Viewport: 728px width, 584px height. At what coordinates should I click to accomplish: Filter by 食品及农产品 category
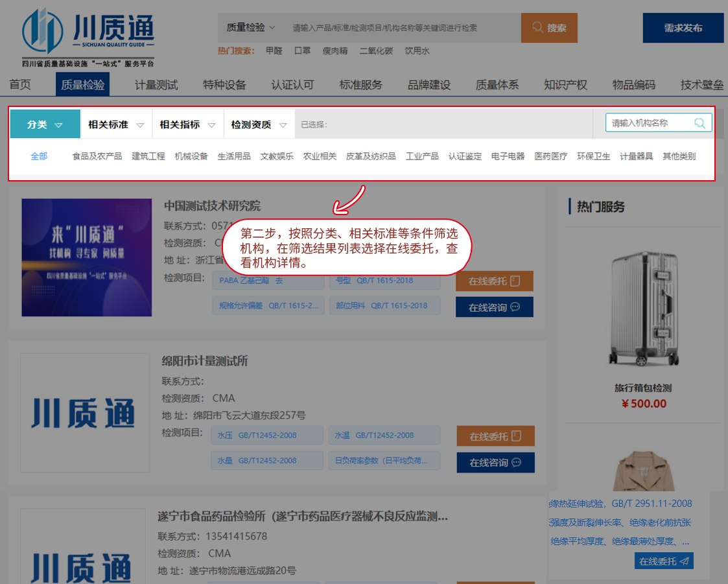point(97,156)
